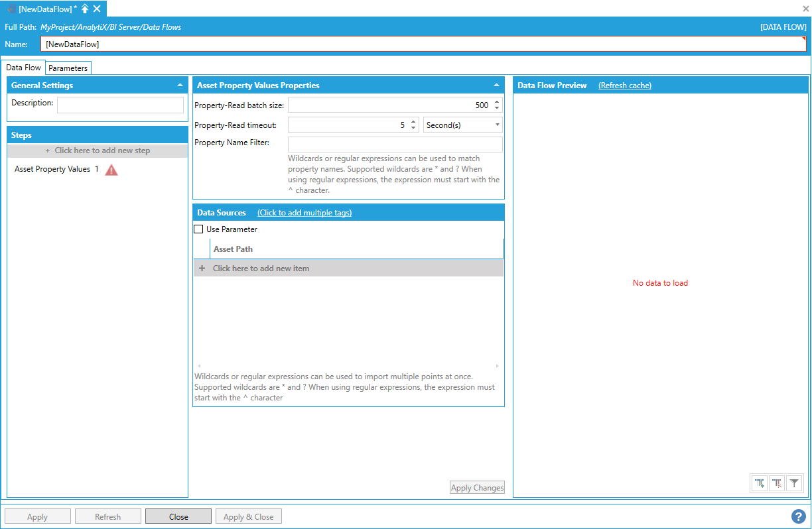Enable the Use Parameter checkbox
The image size is (812, 529).
click(x=198, y=229)
